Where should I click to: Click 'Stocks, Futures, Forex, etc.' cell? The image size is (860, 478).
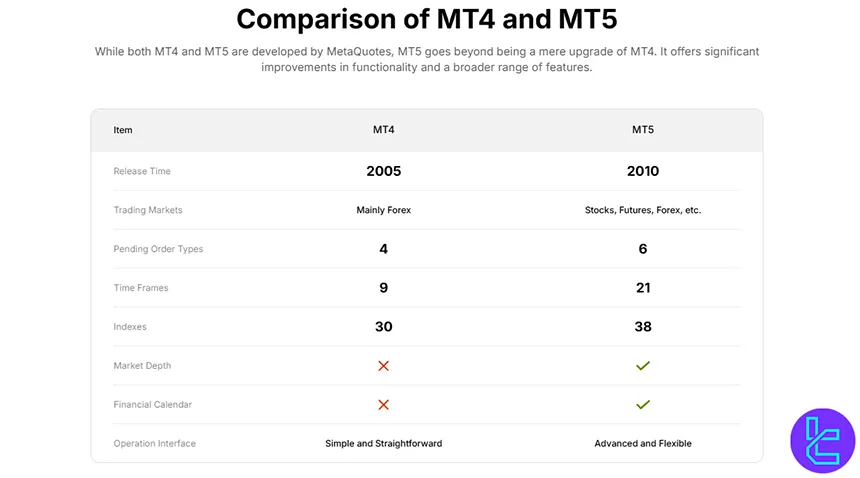pos(643,210)
